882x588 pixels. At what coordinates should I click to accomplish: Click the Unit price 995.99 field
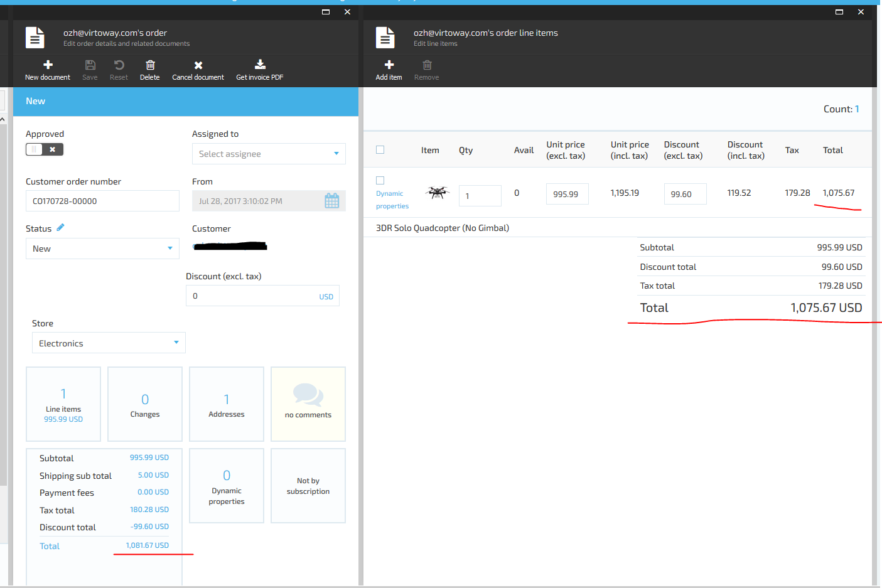pos(567,194)
